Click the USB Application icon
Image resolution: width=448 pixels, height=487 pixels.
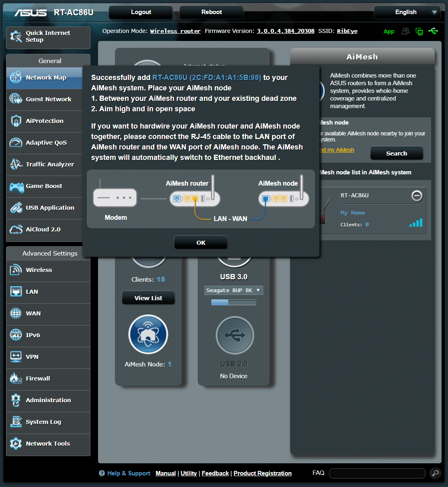coord(16,207)
